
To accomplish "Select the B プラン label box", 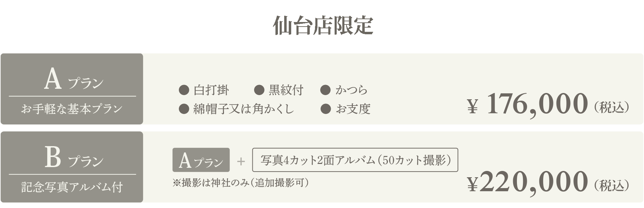I will pos(72,167).
